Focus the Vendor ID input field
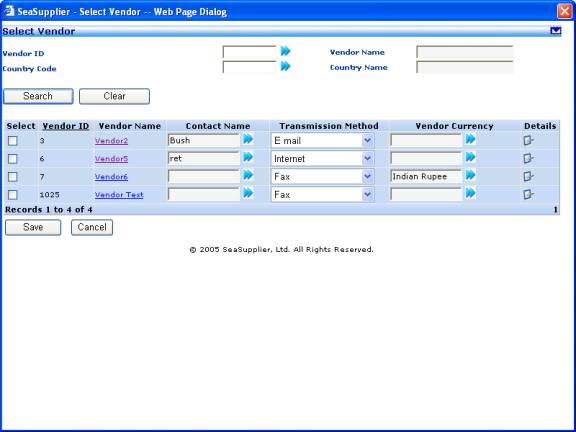The width and height of the screenshot is (576, 432). [249, 52]
